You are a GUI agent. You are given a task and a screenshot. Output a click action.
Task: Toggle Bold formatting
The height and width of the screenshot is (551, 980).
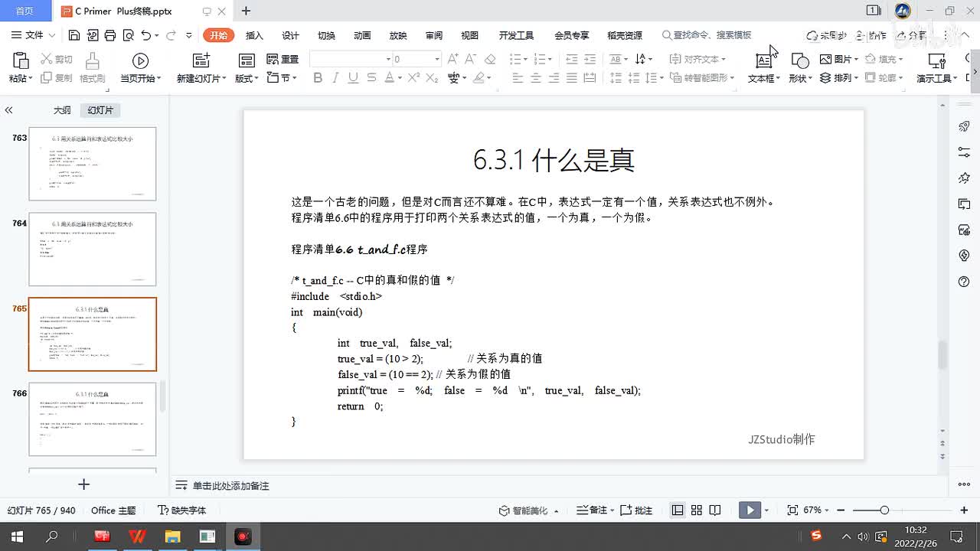click(318, 78)
